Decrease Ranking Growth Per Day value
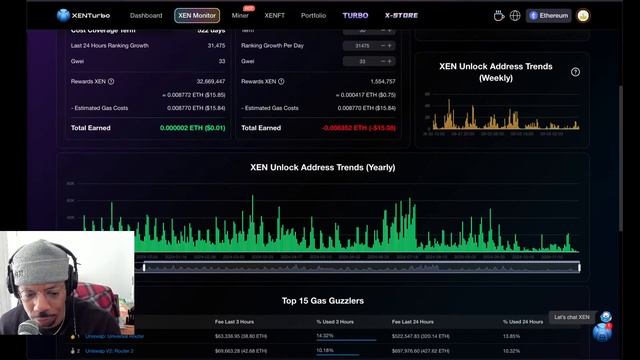The height and width of the screenshot is (360, 640). [x=383, y=46]
